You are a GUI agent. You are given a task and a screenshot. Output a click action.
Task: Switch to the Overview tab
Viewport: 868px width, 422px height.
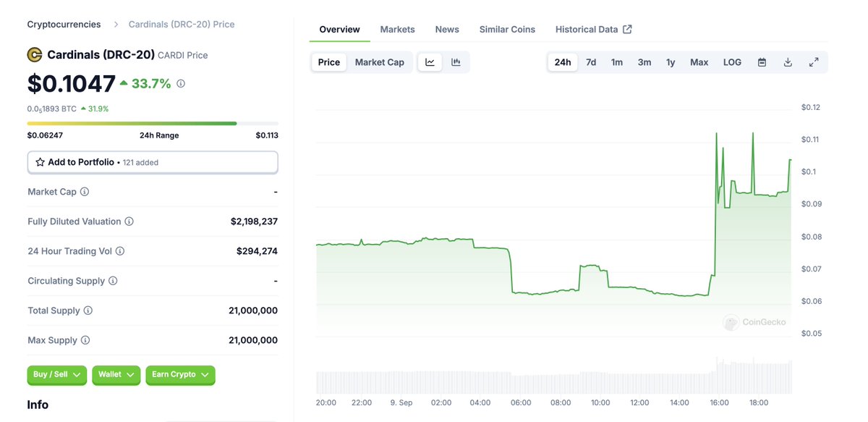click(339, 30)
